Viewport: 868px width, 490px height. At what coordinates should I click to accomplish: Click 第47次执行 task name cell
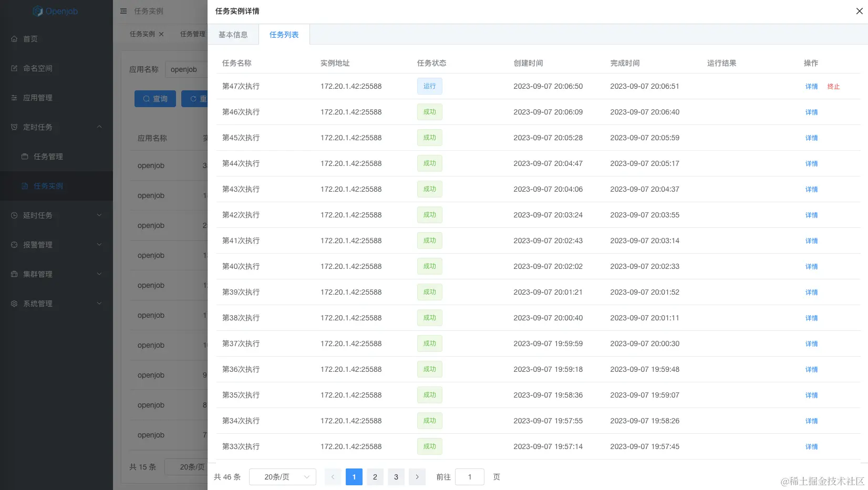tap(241, 86)
